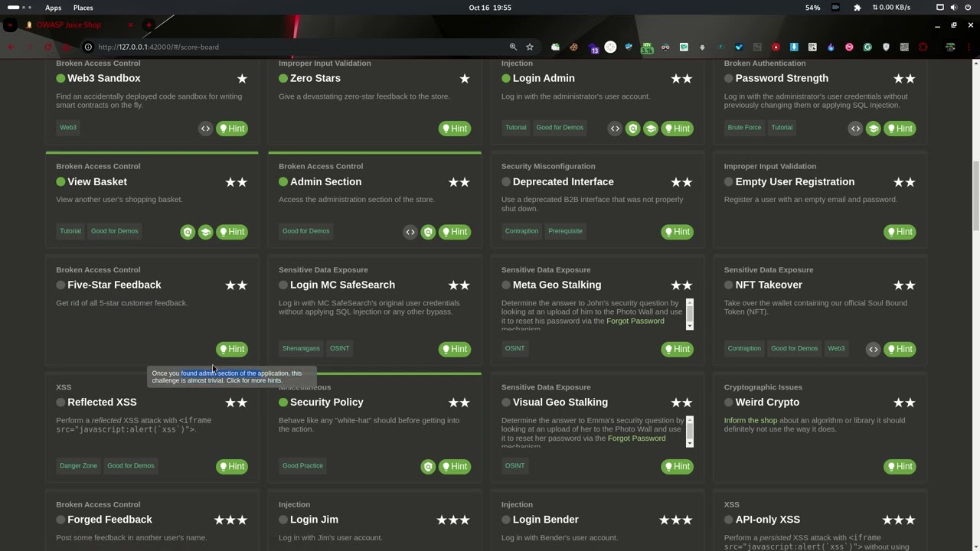The image size is (980, 551).
Task: Open the red extensions puzzle icon
Action: coord(923,47)
